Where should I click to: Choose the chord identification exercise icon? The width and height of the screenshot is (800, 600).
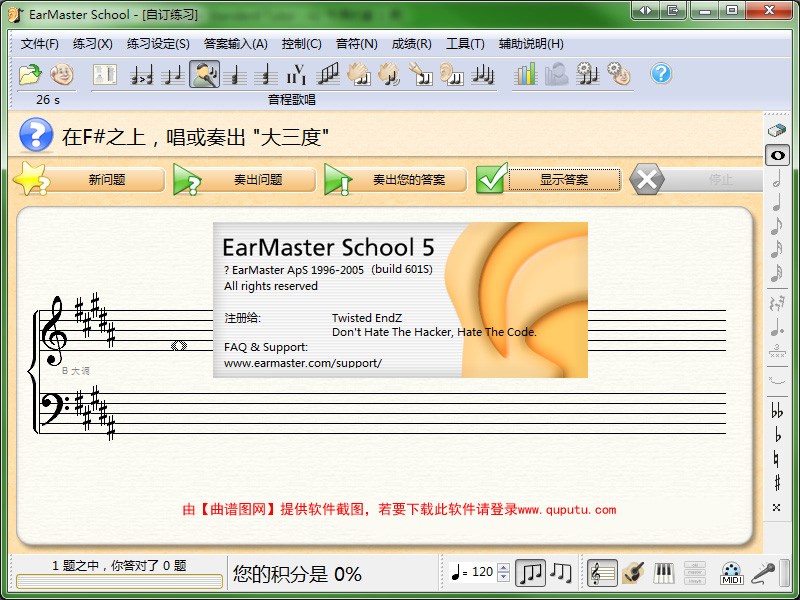[x=235, y=75]
